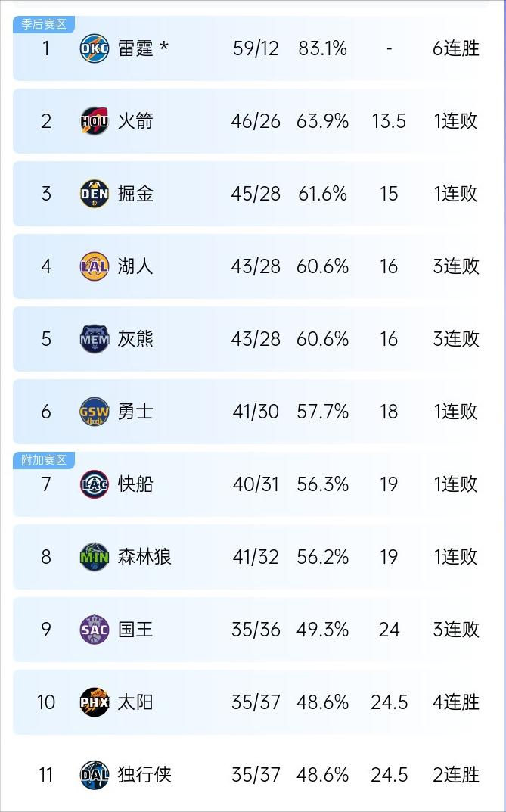Open the PHX Suns logo
506x812 pixels.
coord(95,702)
